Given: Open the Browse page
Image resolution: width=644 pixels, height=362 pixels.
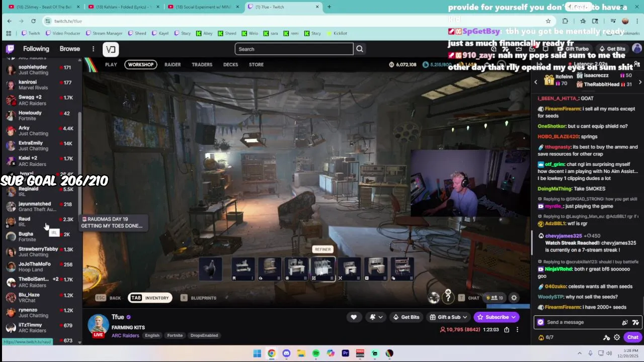Looking at the screenshot, I should [70, 49].
